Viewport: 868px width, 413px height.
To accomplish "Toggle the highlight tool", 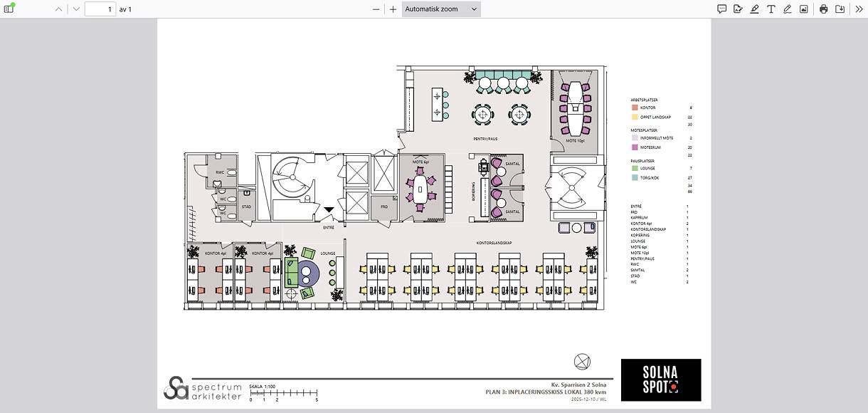I will [754, 9].
